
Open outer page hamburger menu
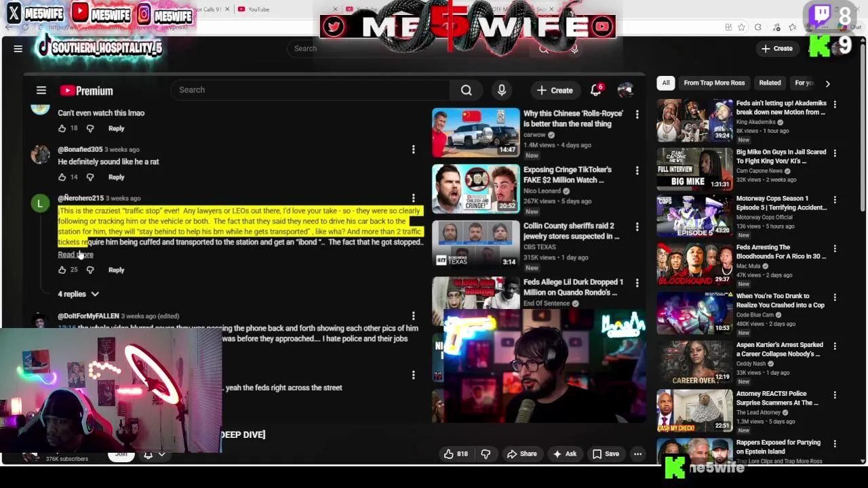[18, 48]
